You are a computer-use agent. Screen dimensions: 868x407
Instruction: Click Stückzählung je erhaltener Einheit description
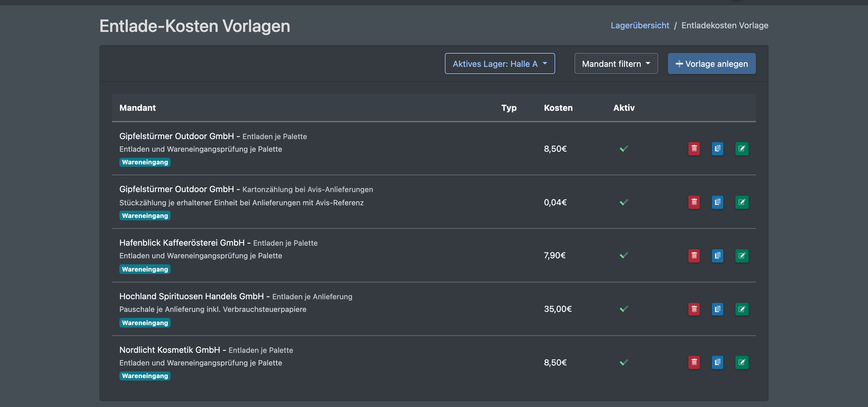[x=241, y=203]
